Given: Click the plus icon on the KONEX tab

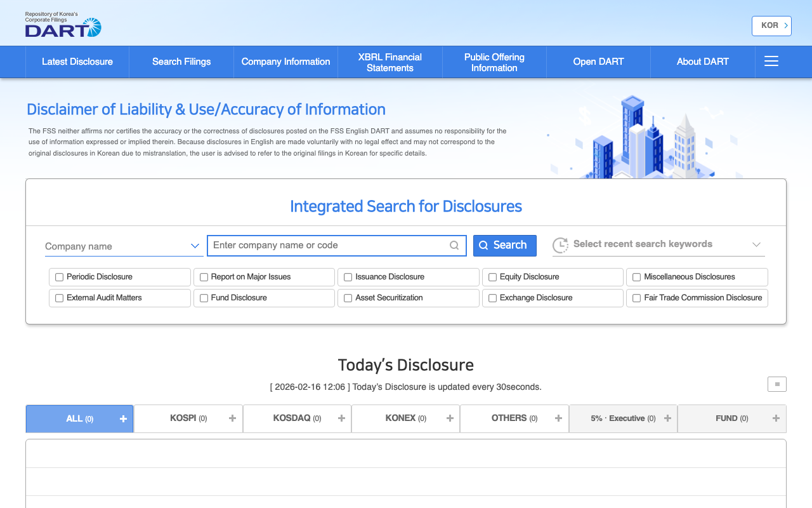Looking at the screenshot, I should (451, 418).
